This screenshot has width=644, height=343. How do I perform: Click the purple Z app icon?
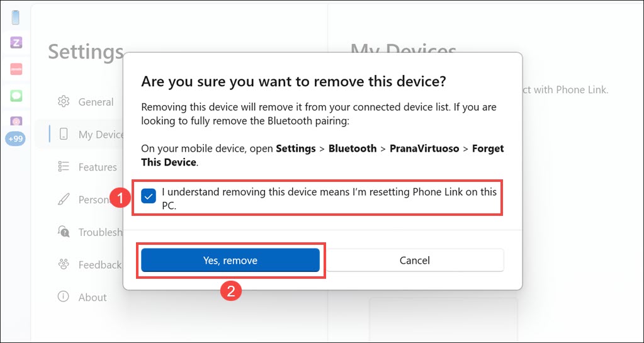click(x=16, y=43)
